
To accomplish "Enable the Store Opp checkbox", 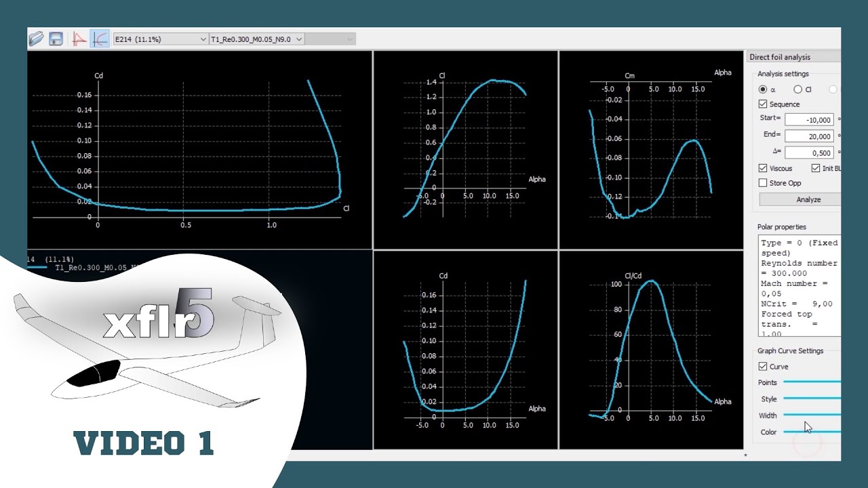I will tap(763, 183).
